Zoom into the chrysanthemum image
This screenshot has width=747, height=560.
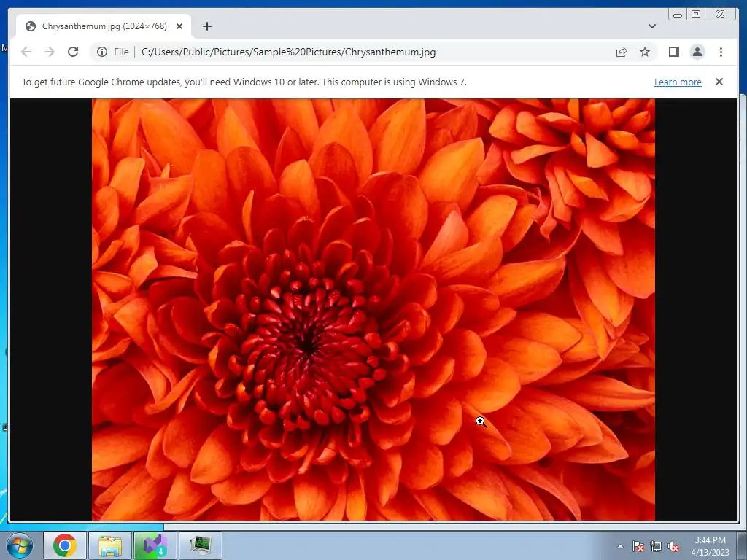click(x=373, y=309)
